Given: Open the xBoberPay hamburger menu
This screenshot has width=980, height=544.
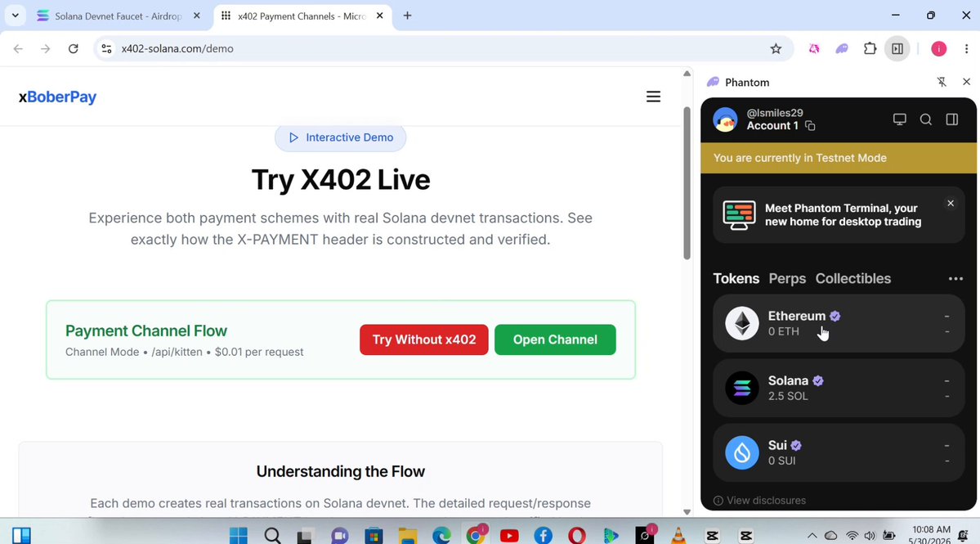Looking at the screenshot, I should [x=653, y=97].
